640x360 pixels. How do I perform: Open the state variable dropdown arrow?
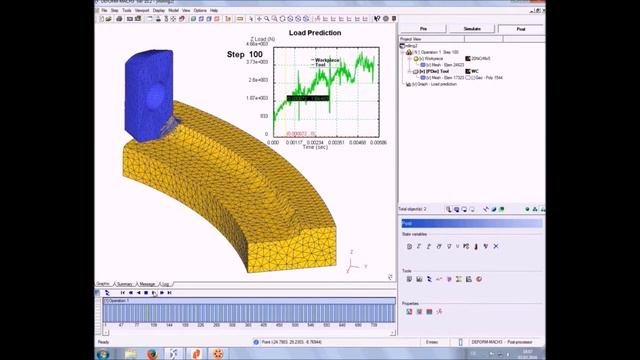click(458, 247)
